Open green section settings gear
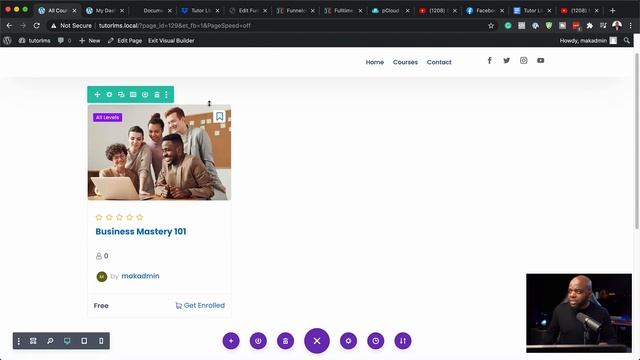This screenshot has width=640, height=360. point(109,94)
